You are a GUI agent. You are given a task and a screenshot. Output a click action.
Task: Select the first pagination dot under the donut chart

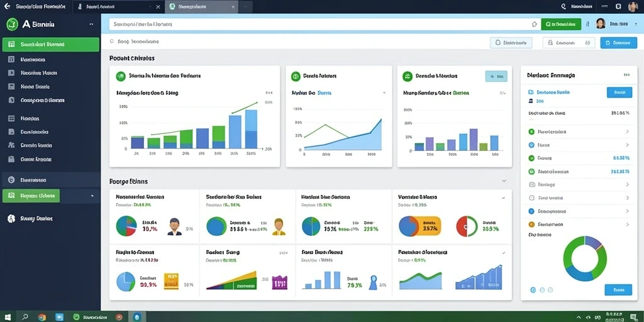click(533, 289)
